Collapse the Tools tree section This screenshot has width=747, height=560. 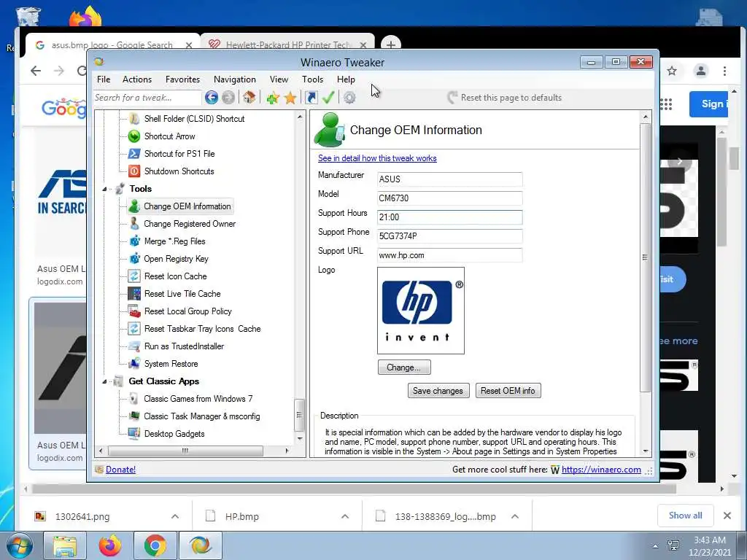point(104,189)
